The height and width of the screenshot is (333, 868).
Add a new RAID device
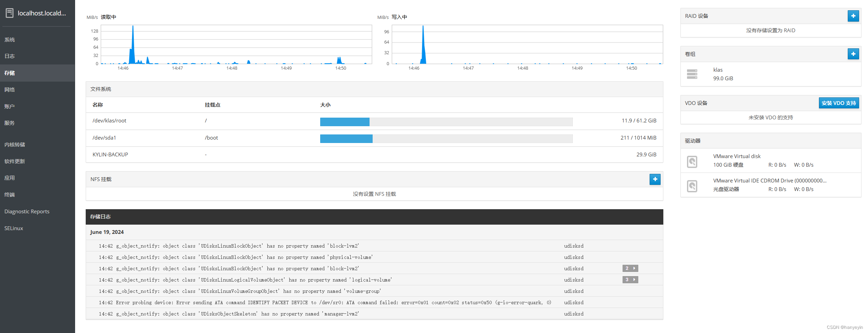853,16
